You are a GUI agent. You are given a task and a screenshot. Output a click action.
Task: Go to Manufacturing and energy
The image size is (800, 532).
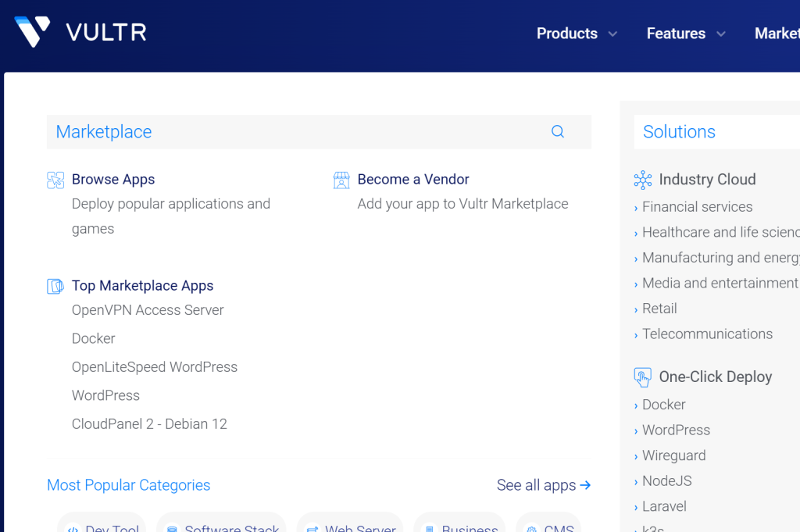point(721,258)
